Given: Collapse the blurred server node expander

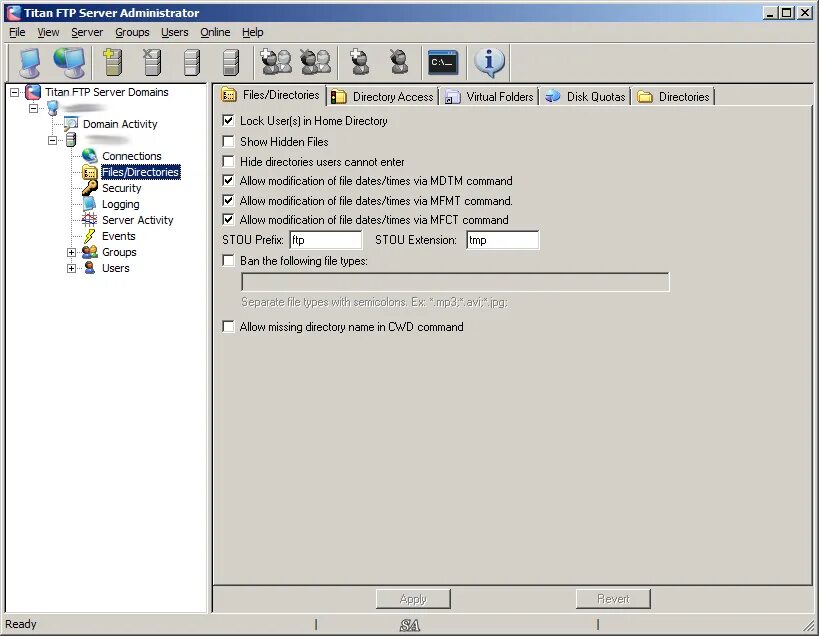Looking at the screenshot, I should point(53,140).
